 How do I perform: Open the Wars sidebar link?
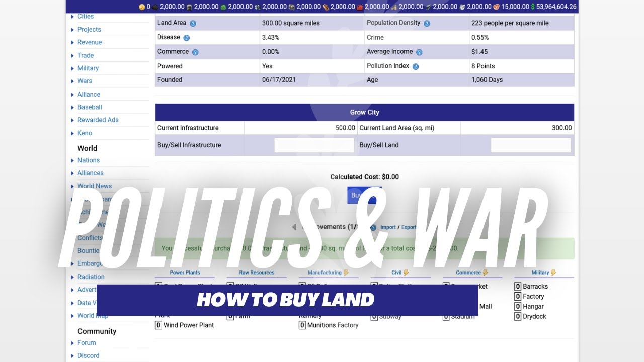[x=85, y=81]
